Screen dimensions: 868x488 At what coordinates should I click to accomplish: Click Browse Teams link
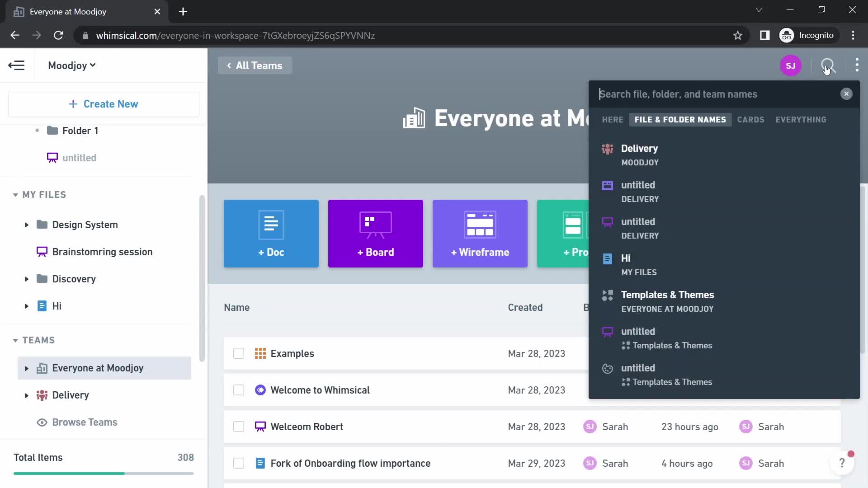pyautogui.click(x=85, y=422)
